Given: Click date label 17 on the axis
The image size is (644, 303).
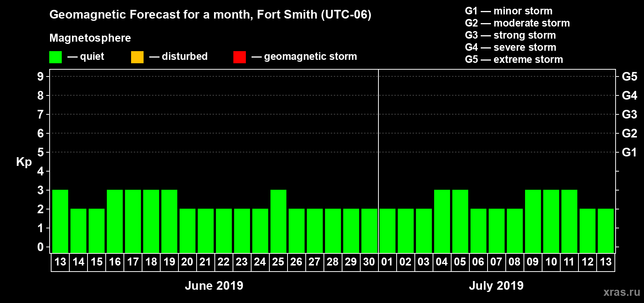Looking at the screenshot, I should (x=133, y=262).
